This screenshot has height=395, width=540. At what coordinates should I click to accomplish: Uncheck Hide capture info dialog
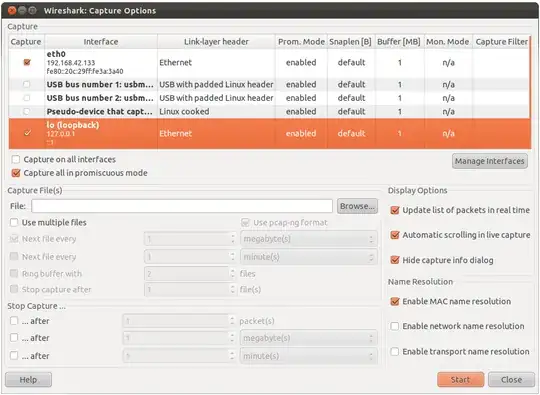[x=395, y=260]
